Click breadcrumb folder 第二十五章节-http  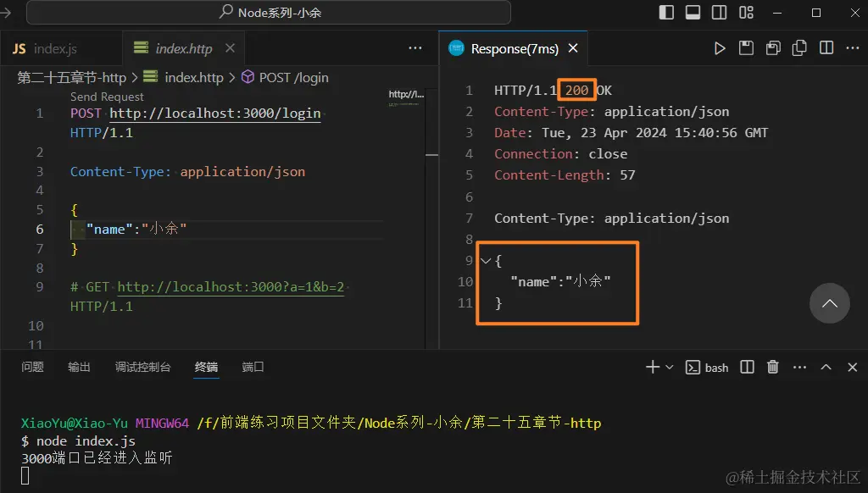(x=72, y=77)
